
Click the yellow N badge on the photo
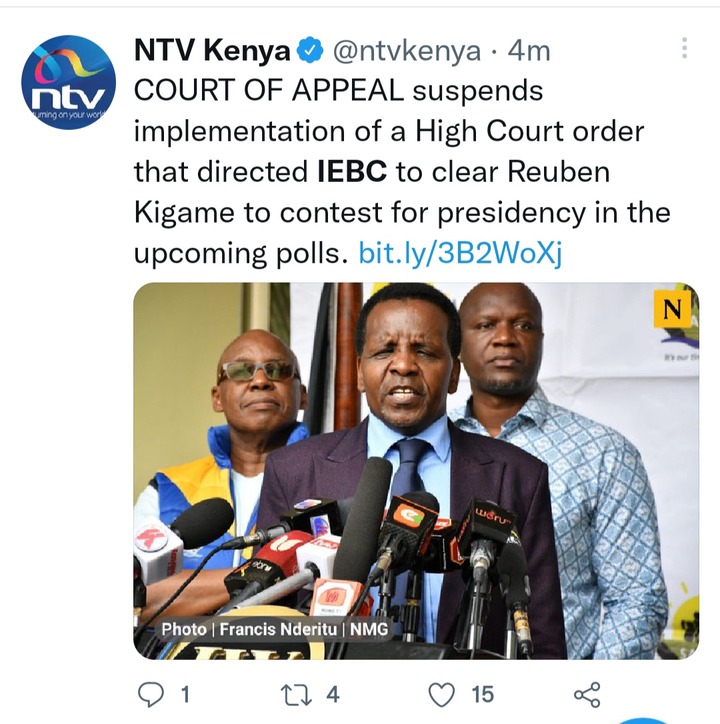point(672,309)
